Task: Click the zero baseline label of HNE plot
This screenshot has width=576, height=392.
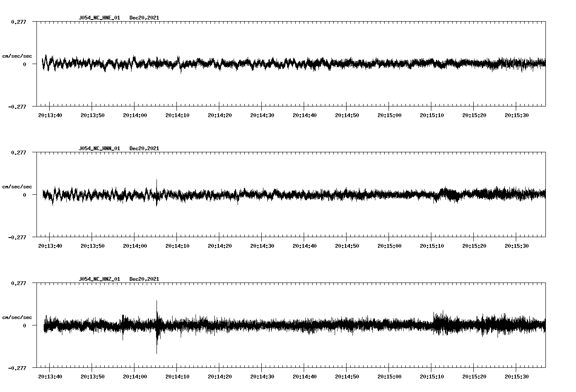Action: (25, 64)
